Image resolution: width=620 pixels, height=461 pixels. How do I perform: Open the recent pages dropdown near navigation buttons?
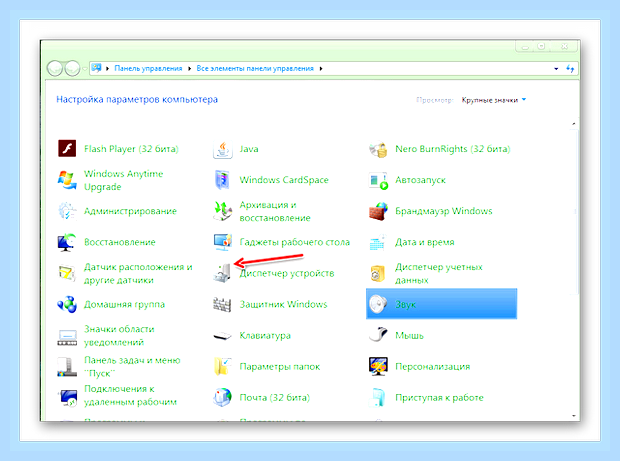pyautogui.click(x=85, y=69)
